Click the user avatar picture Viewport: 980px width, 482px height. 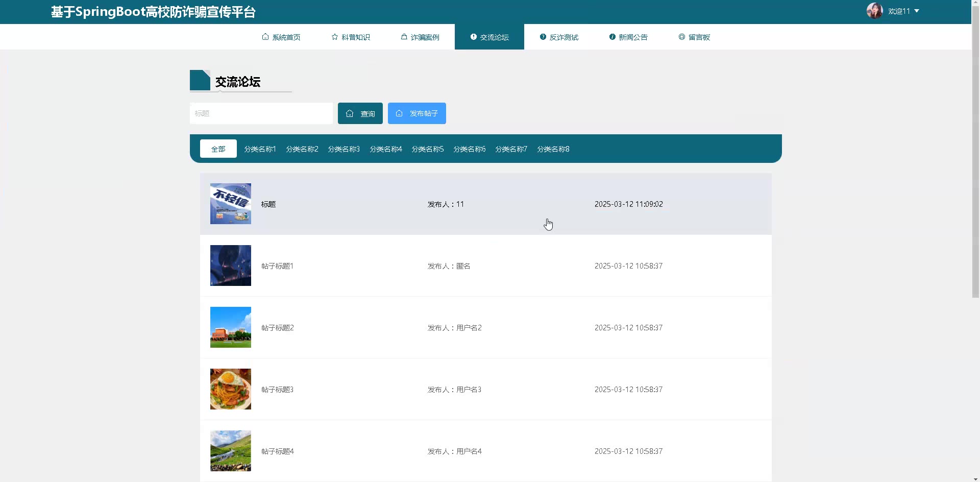tap(874, 11)
